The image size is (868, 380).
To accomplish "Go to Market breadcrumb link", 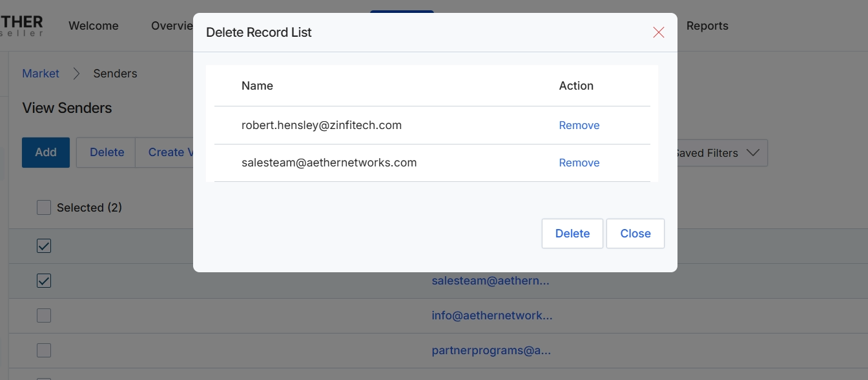I will tap(41, 74).
